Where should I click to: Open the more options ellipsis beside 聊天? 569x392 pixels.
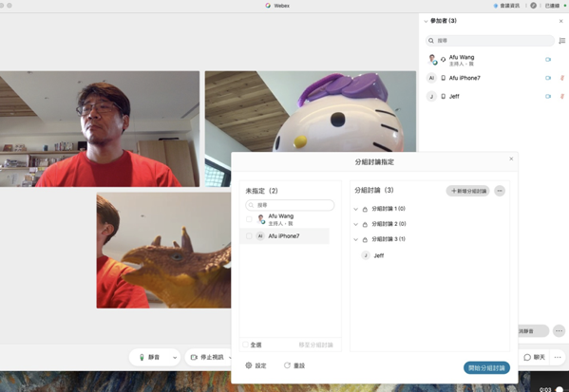pyautogui.click(x=558, y=357)
